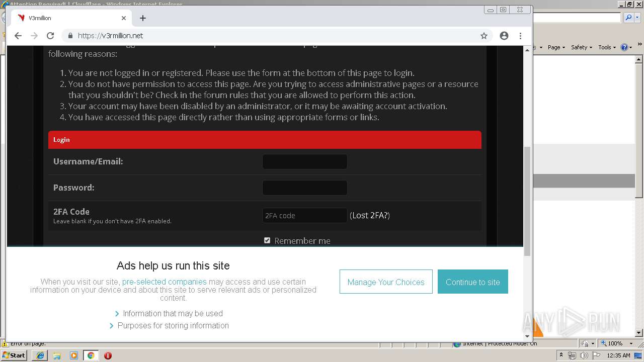The width and height of the screenshot is (644, 362).
Task: Open a new Chrome tab
Action: tap(143, 18)
